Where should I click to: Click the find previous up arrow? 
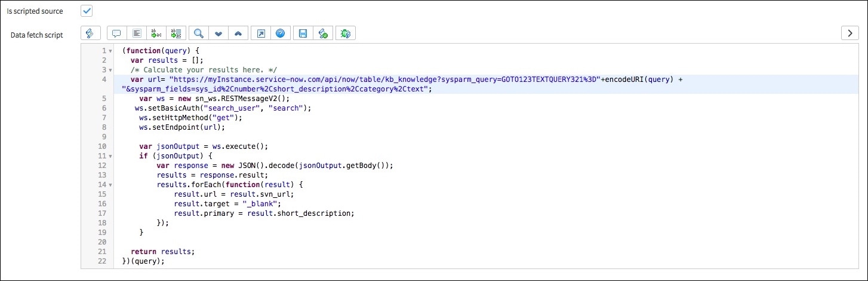[238, 33]
